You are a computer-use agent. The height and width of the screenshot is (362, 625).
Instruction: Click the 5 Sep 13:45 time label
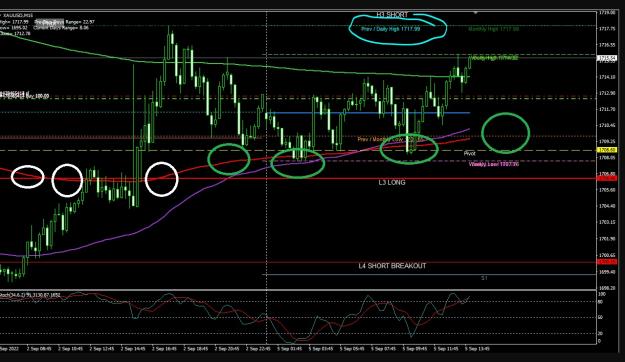point(477,349)
